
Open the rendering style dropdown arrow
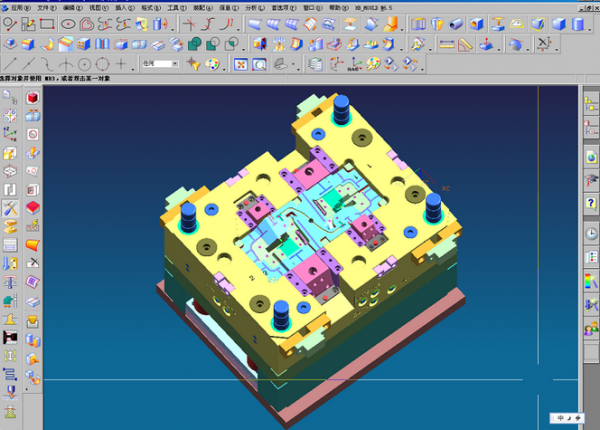point(293,64)
